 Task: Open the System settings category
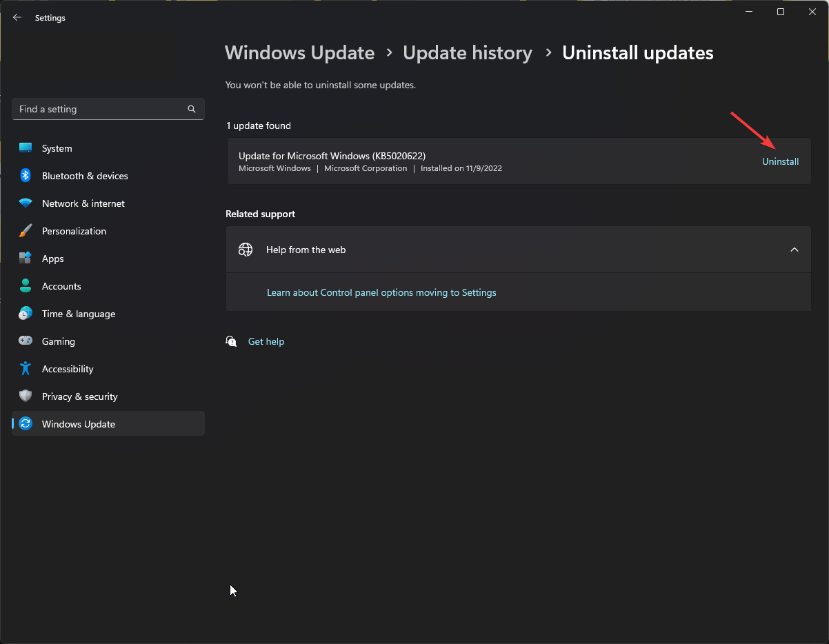click(x=108, y=148)
